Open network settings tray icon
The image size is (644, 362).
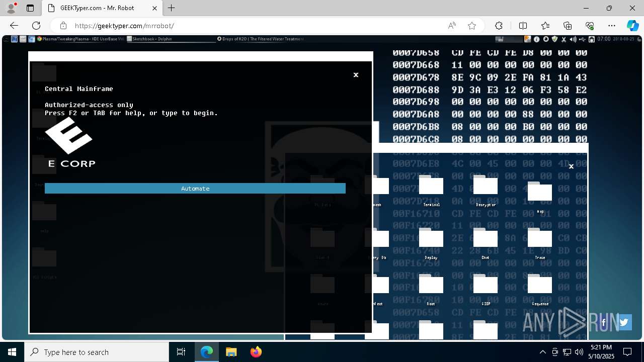[x=567, y=352]
